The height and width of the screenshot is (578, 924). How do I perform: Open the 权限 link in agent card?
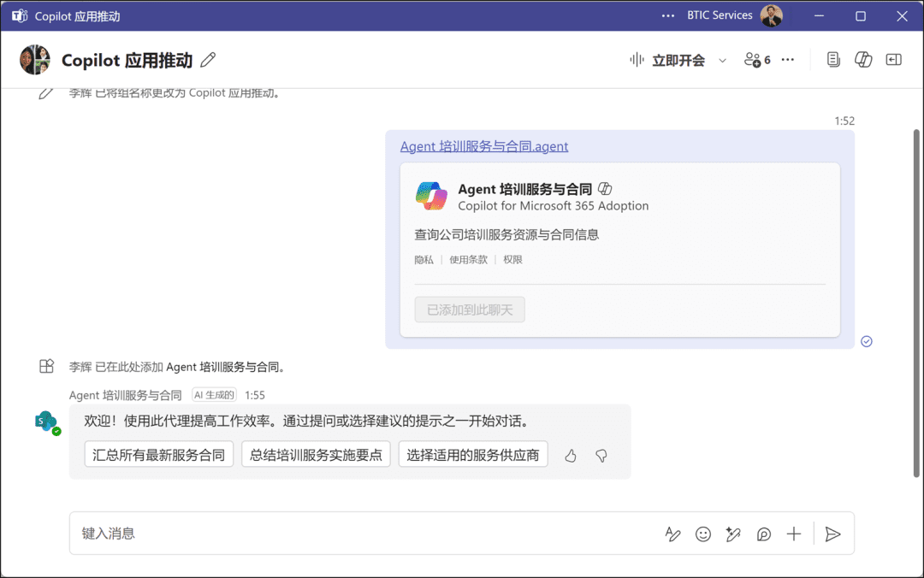click(x=512, y=259)
